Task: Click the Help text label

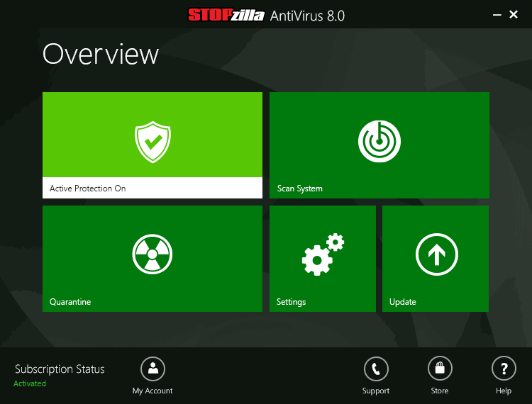Action: (x=504, y=391)
